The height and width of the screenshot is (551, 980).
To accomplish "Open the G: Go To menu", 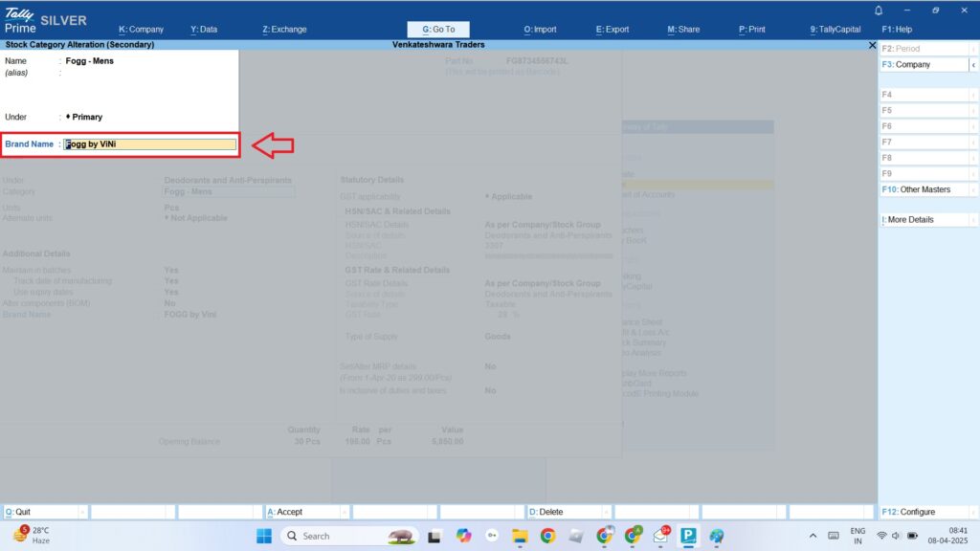I will click(x=438, y=29).
